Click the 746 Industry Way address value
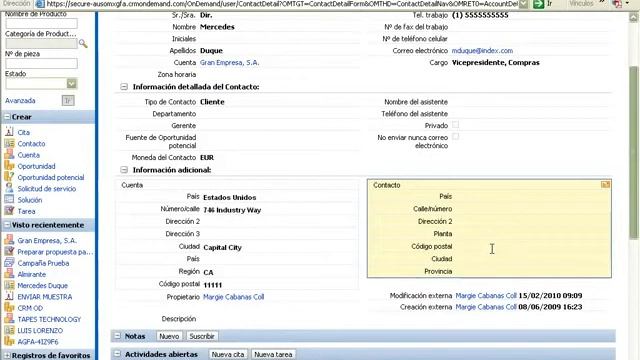The height and width of the screenshot is (360, 640). 232,210
